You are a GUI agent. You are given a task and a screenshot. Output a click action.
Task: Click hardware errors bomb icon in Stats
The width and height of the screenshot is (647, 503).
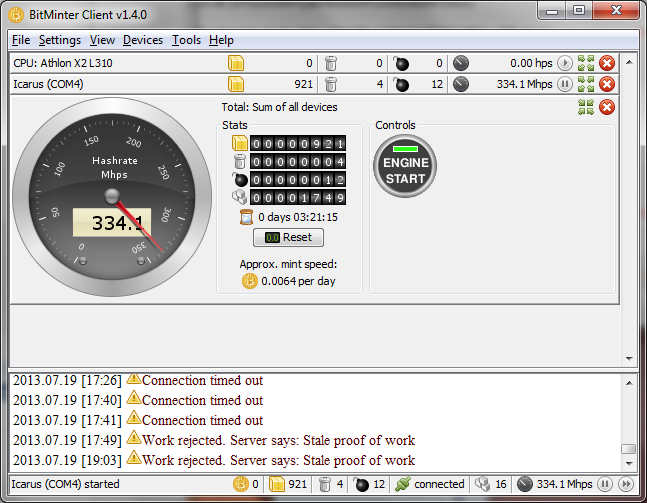(x=240, y=179)
